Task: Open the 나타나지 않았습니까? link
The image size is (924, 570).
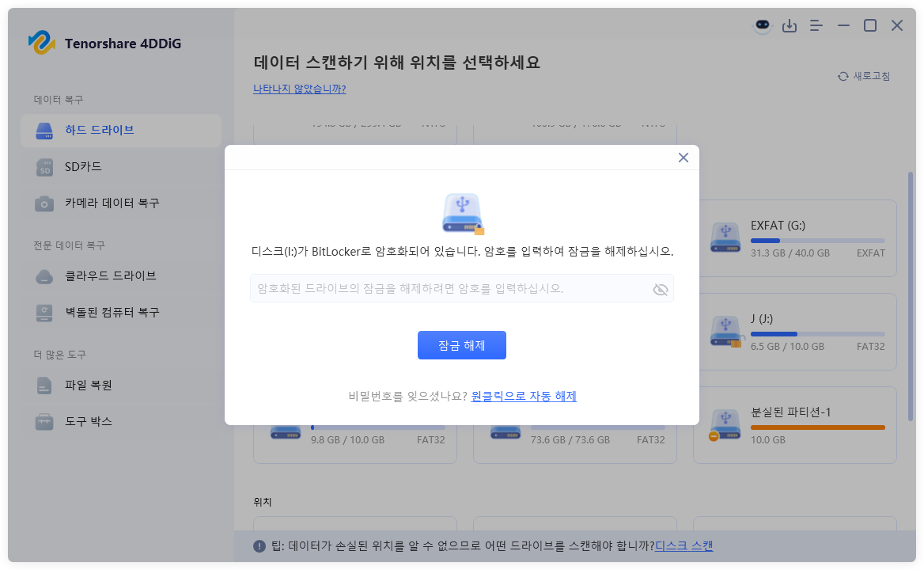Action: 300,90
